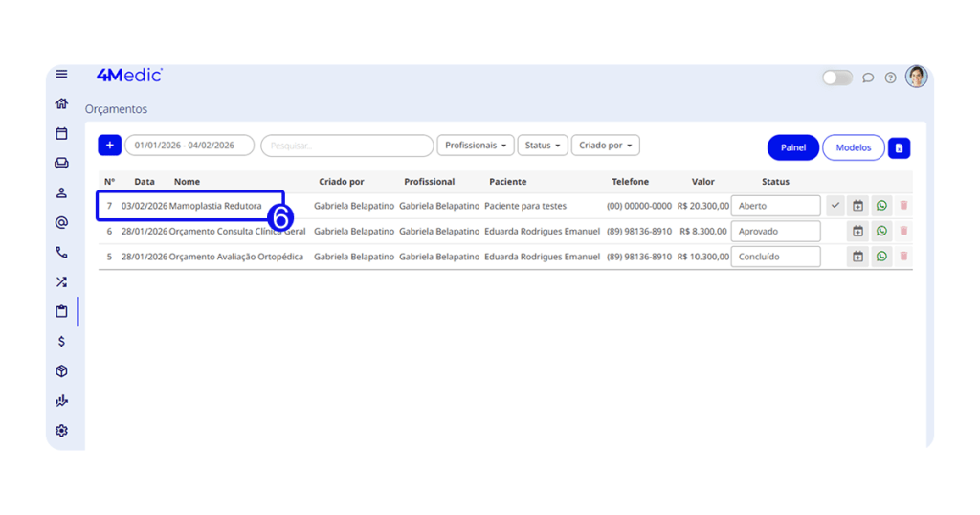The width and height of the screenshot is (980, 515).
Task: Click WhatsApp icon for Mamoplastia Redutora row
Action: (x=881, y=206)
